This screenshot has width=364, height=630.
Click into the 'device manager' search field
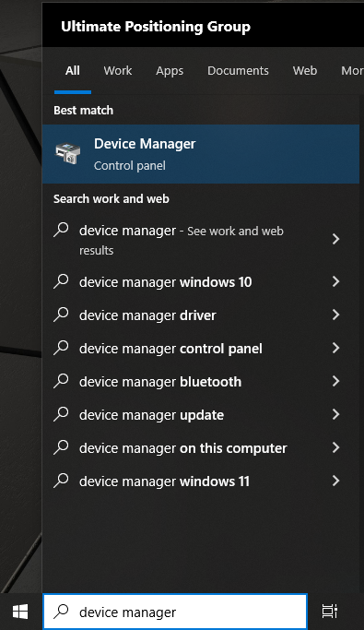pos(175,612)
